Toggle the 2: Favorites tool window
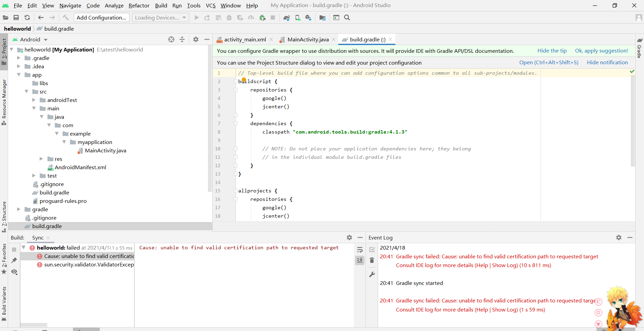 (x=4, y=259)
